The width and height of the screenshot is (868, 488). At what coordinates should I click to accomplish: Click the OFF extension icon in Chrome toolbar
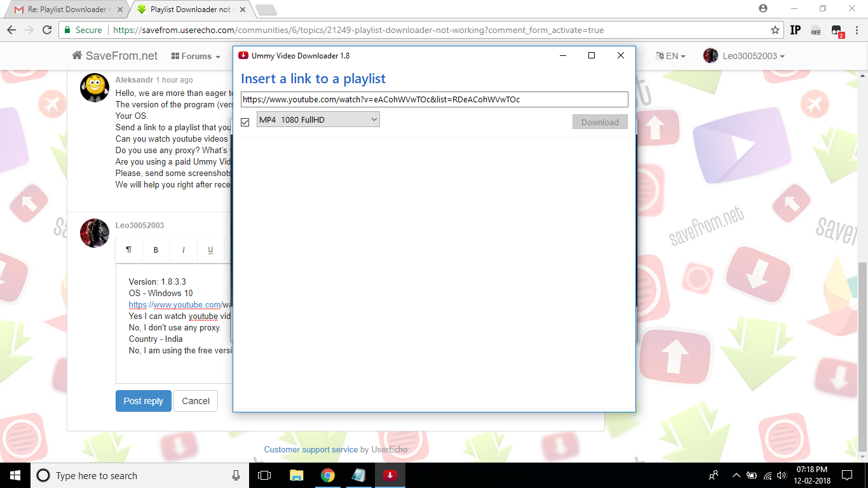pos(816,30)
